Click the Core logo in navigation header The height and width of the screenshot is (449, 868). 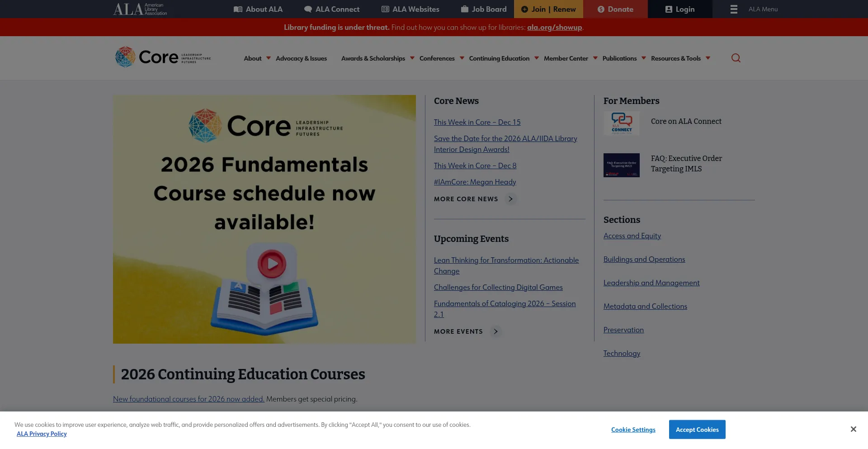coord(163,57)
